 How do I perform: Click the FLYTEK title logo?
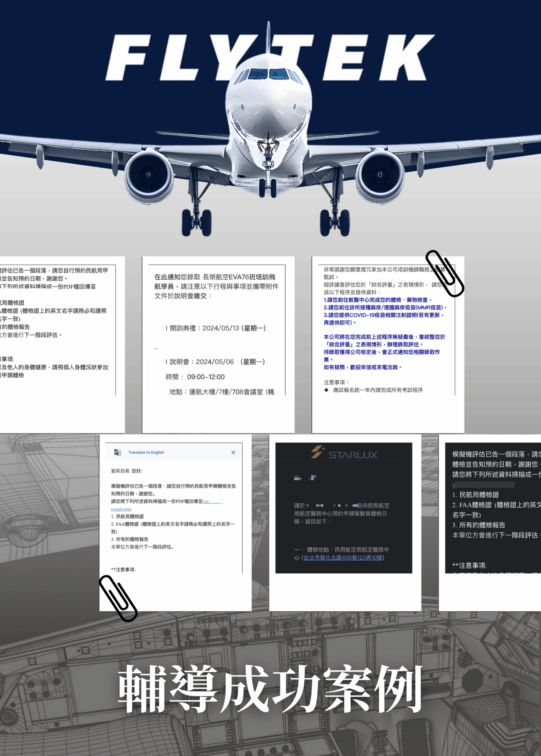[x=270, y=58]
